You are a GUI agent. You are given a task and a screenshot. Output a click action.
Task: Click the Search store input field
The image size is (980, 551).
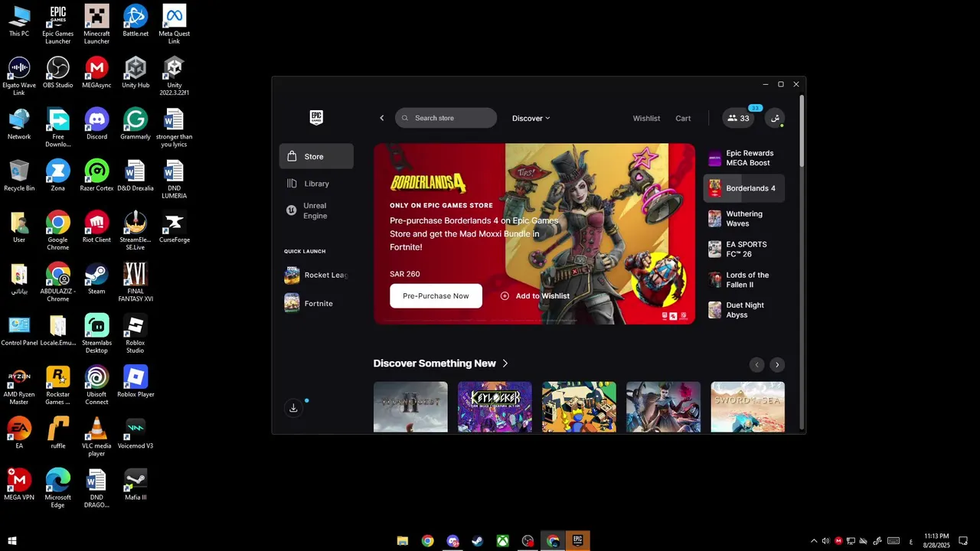(446, 118)
